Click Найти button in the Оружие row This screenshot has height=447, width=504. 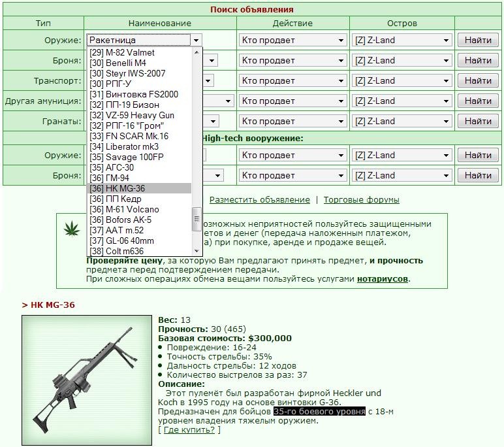click(x=478, y=41)
